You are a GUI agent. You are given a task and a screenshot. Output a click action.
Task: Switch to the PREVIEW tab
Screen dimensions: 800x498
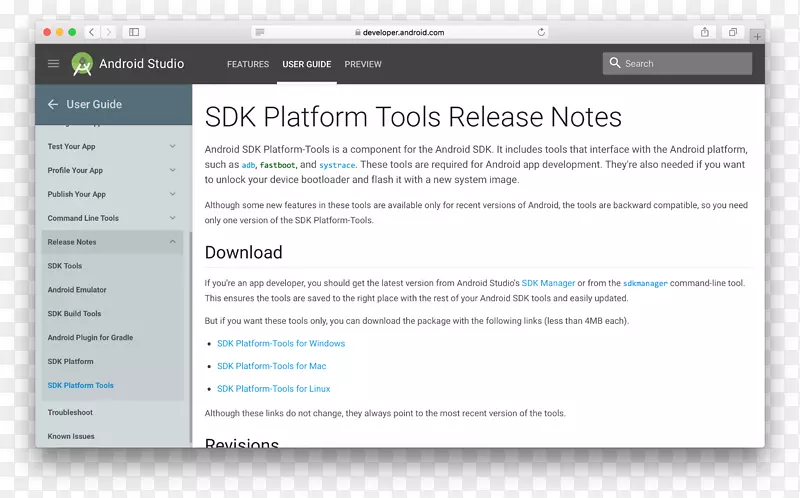click(x=363, y=64)
